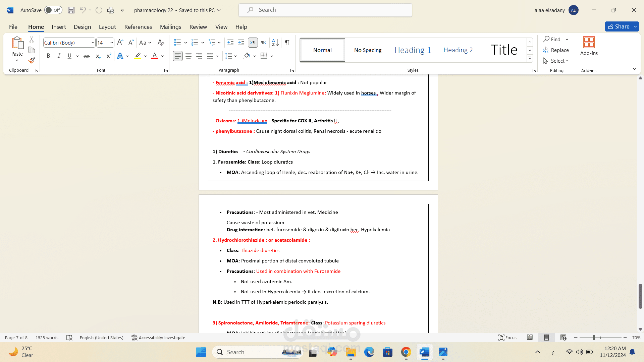Switch to the Design tab
Image resolution: width=644 pixels, height=362 pixels.
coord(82,27)
